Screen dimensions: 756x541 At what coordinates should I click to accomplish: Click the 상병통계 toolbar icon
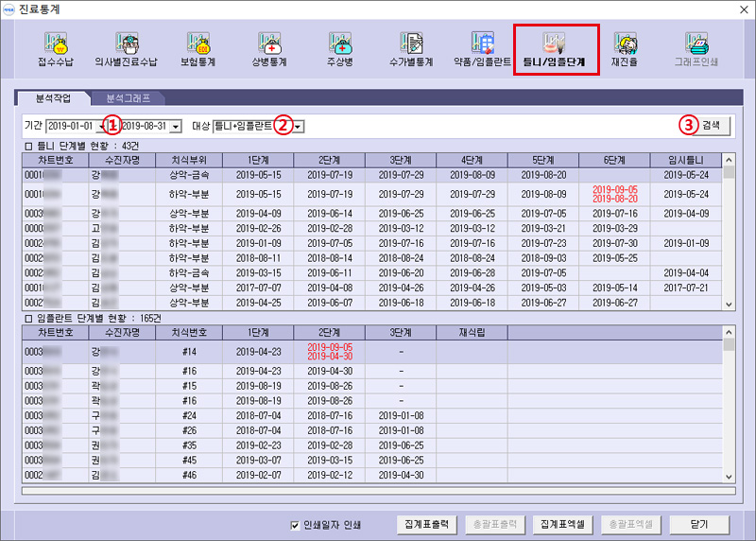tap(270, 49)
